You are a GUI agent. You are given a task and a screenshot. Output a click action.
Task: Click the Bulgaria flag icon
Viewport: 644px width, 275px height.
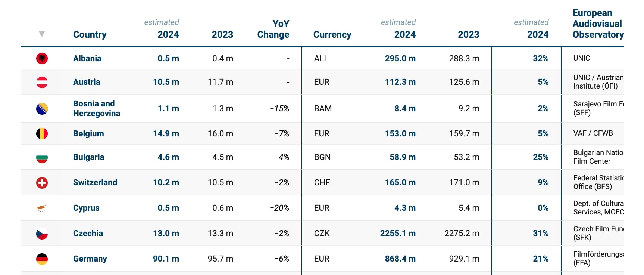[x=42, y=157]
